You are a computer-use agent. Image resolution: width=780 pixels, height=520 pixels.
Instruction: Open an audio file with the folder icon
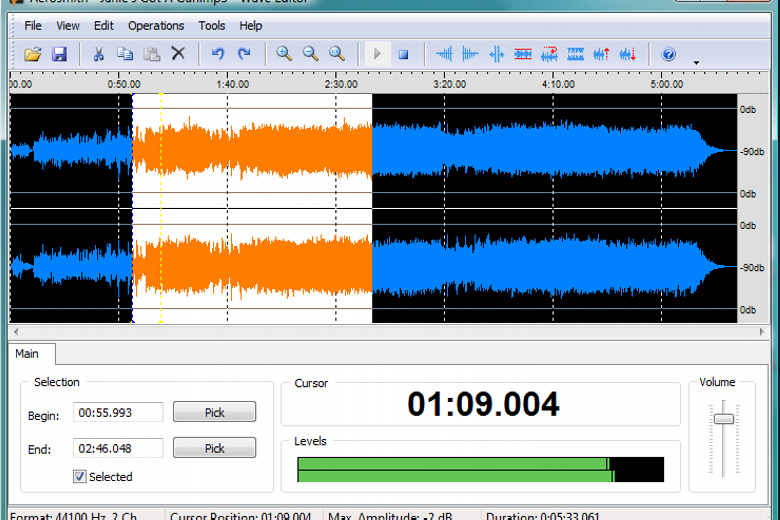tap(33, 54)
